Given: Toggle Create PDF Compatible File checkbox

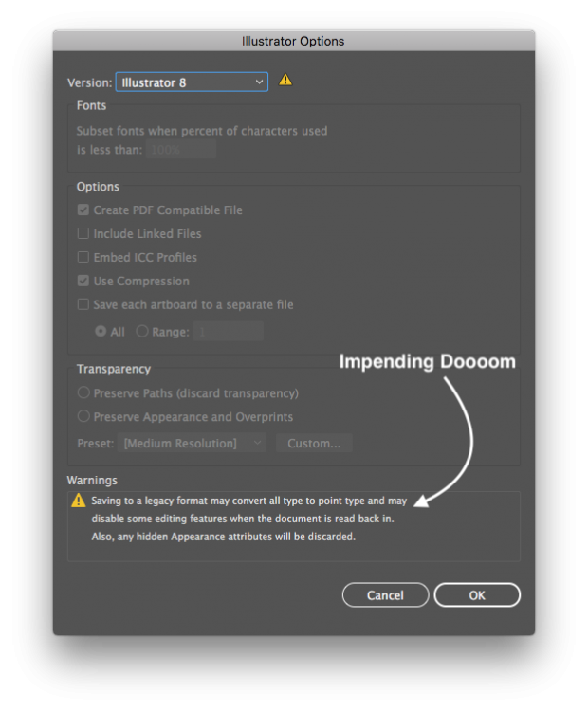Looking at the screenshot, I should click(83, 210).
